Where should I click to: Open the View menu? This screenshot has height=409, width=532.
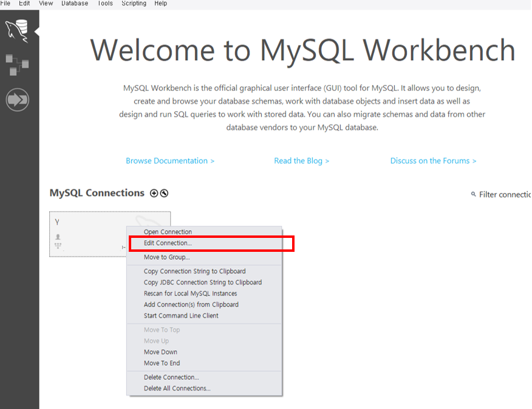tap(46, 4)
